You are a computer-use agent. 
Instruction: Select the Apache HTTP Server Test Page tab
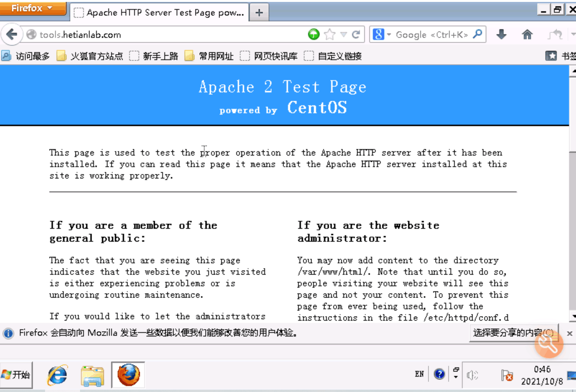click(x=160, y=13)
